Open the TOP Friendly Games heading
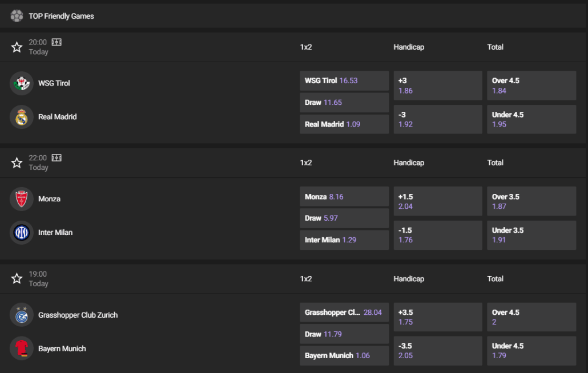The width and height of the screenshot is (588, 373). click(x=62, y=16)
